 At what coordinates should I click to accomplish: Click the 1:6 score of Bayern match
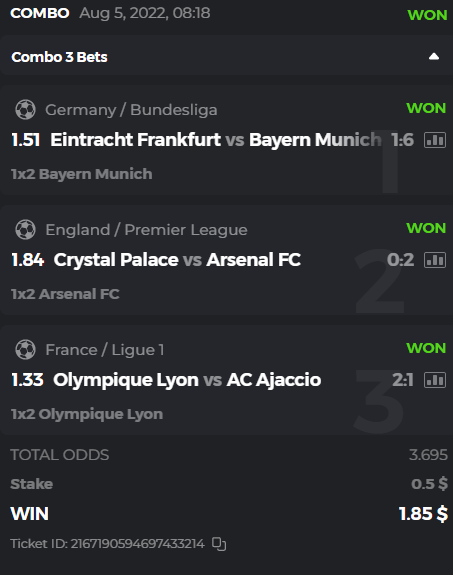click(x=402, y=140)
